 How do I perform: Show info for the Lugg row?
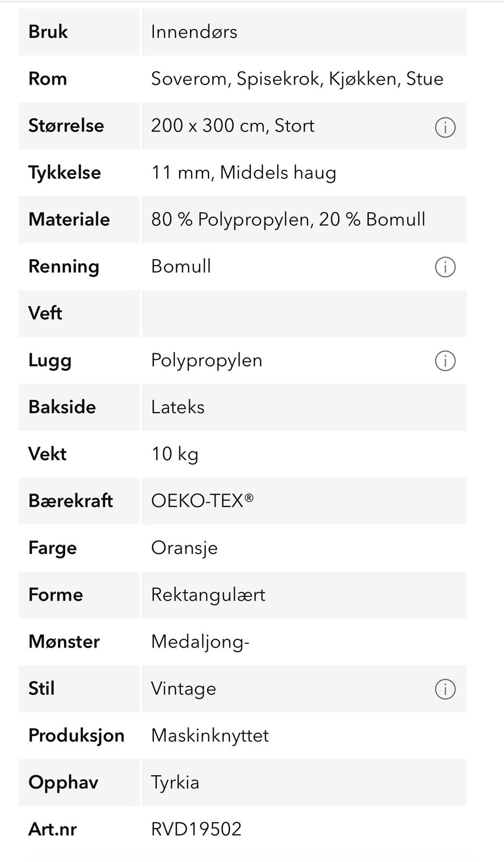click(x=445, y=361)
